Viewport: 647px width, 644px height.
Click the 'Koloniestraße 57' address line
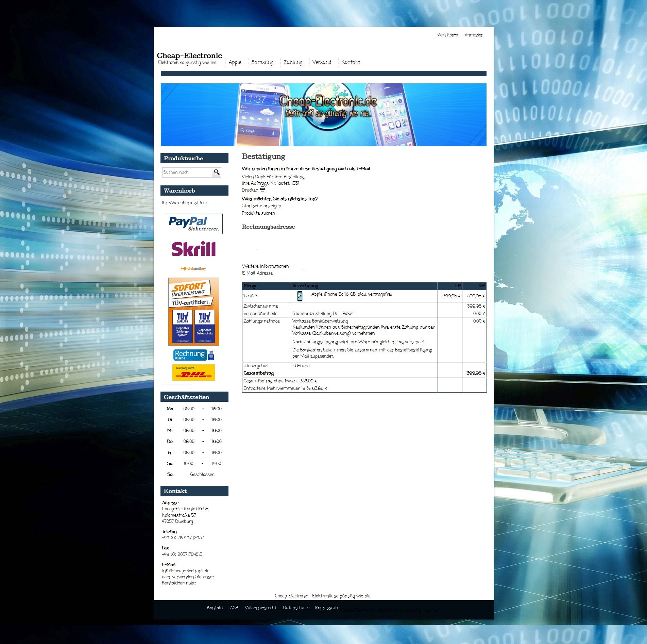(179, 515)
